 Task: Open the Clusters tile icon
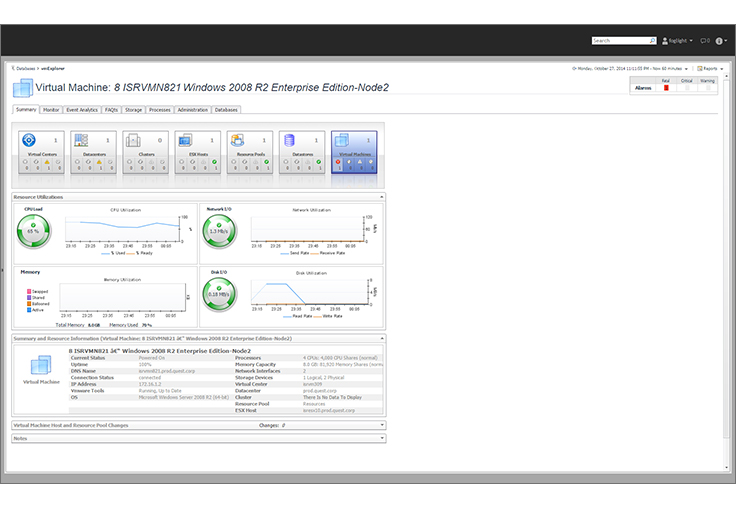coord(133,140)
